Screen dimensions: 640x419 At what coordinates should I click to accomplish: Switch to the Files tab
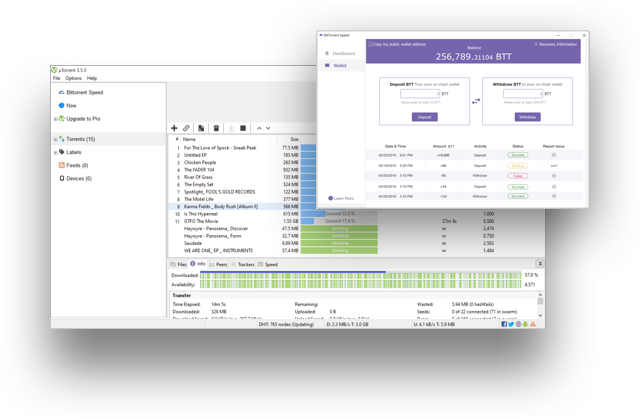[x=178, y=264]
